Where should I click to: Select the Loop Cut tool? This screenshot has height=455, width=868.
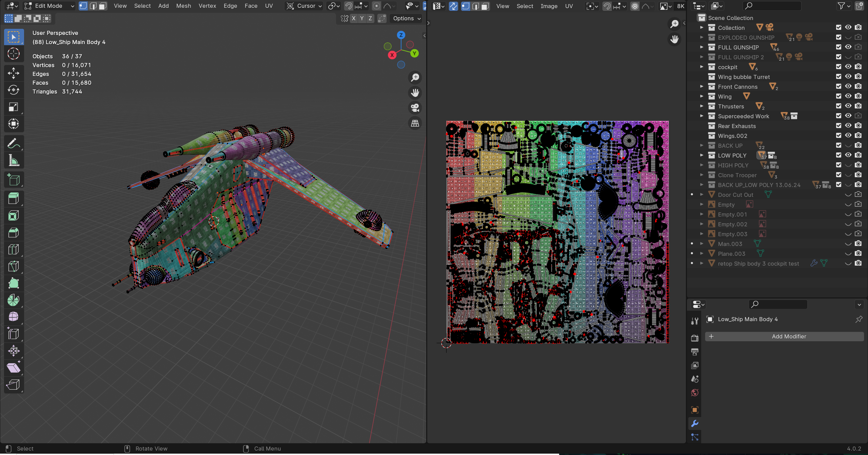tap(14, 250)
